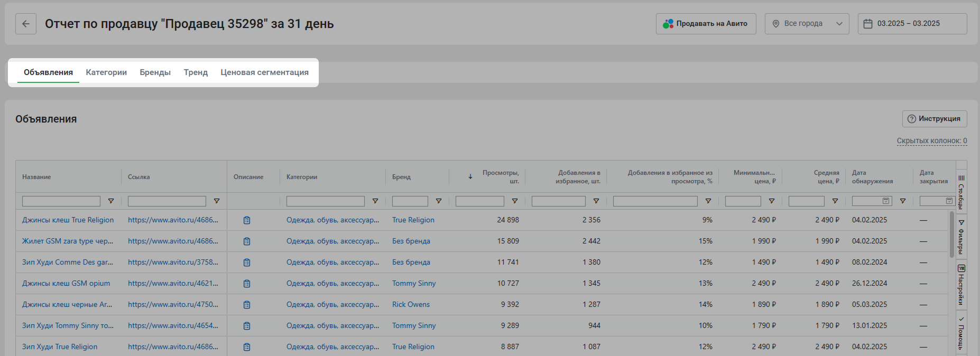The height and width of the screenshot is (356, 980).
Task: Open brand link Rick Owens
Action: pos(411,305)
